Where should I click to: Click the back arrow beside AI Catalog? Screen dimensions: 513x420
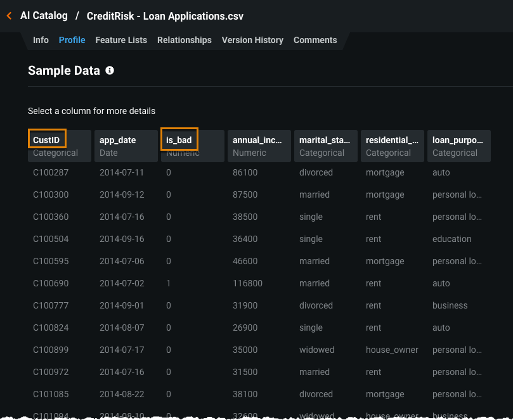tap(9, 16)
